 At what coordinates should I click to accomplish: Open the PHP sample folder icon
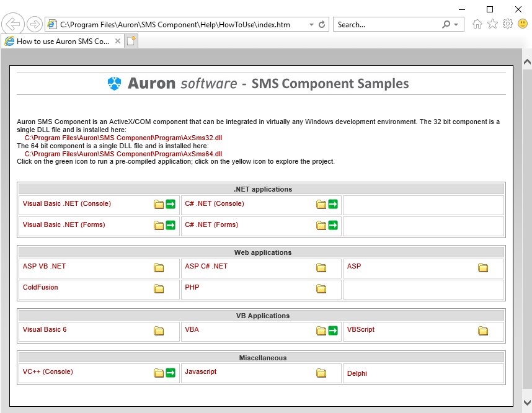321,289
